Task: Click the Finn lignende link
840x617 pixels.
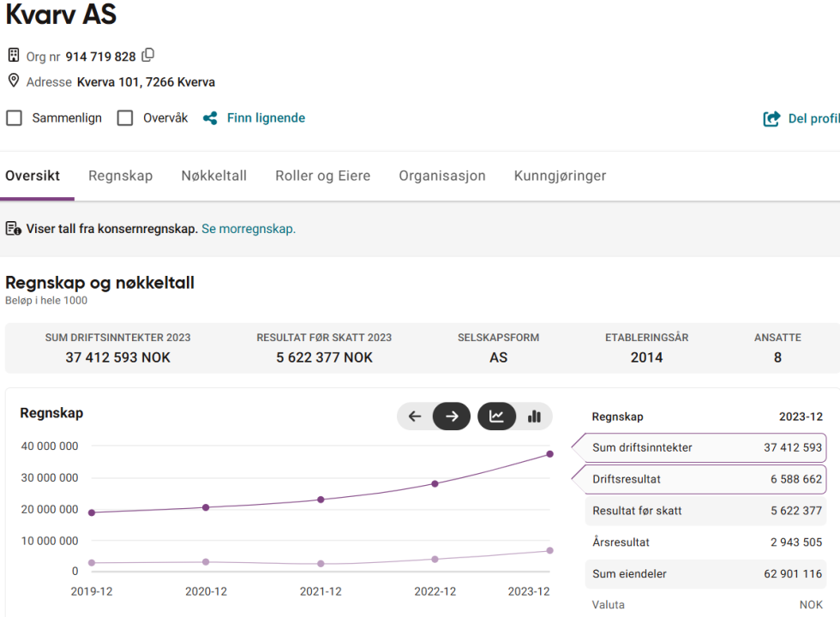Action: point(266,118)
